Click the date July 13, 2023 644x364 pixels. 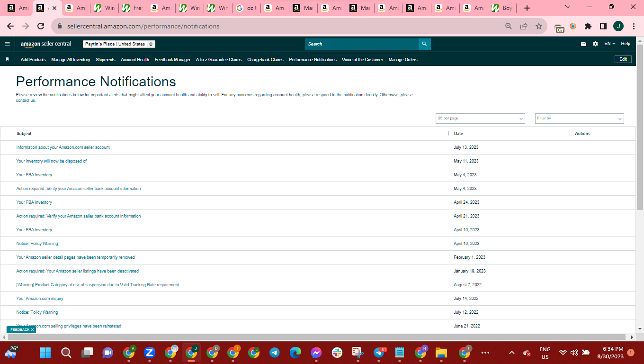pos(466,147)
